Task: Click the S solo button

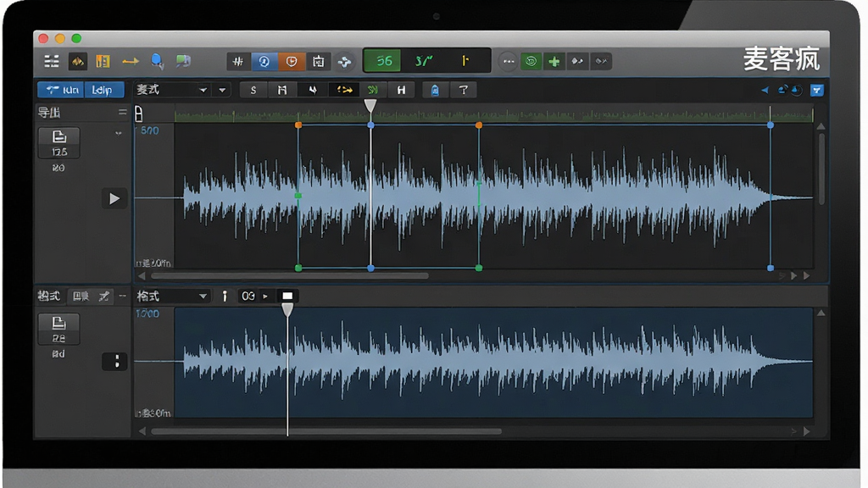Action: point(253,90)
